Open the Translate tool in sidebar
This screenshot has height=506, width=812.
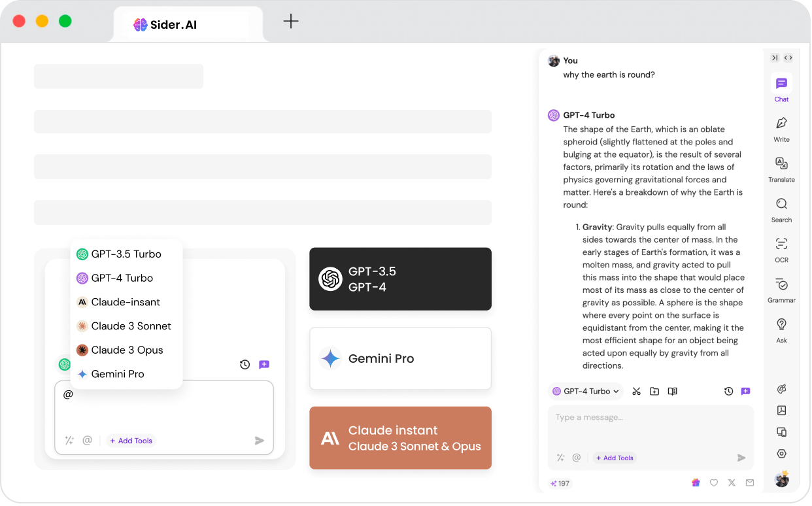point(781,169)
